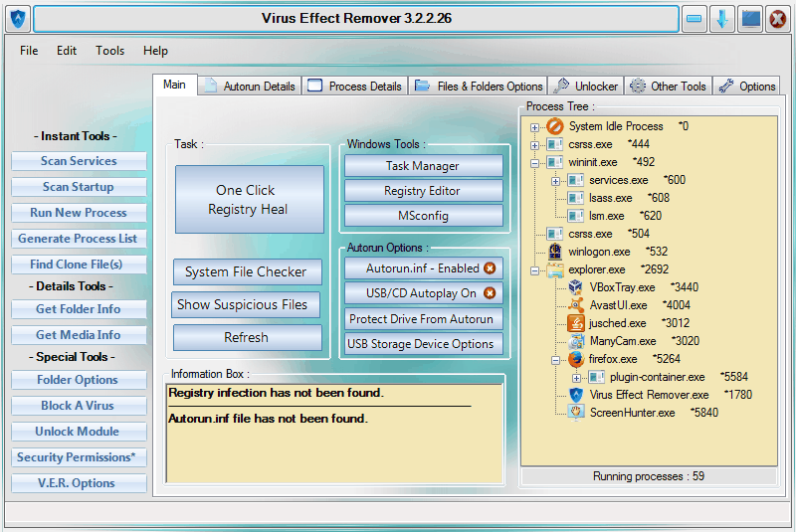
Task: Toggle Autorun.inf - Enabled button
Action: point(424,268)
